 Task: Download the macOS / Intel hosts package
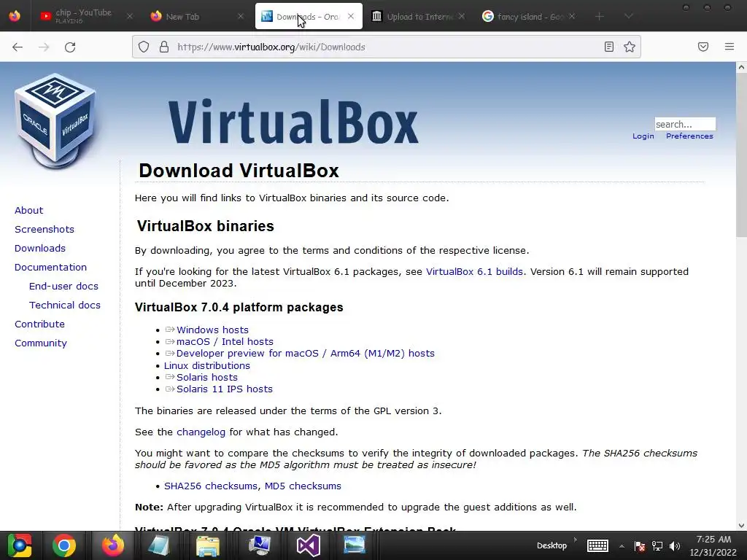point(225,342)
